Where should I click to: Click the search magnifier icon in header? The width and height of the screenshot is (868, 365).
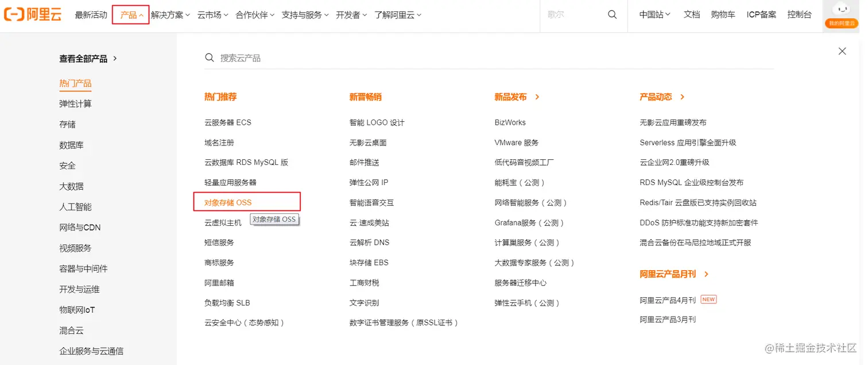[613, 14]
